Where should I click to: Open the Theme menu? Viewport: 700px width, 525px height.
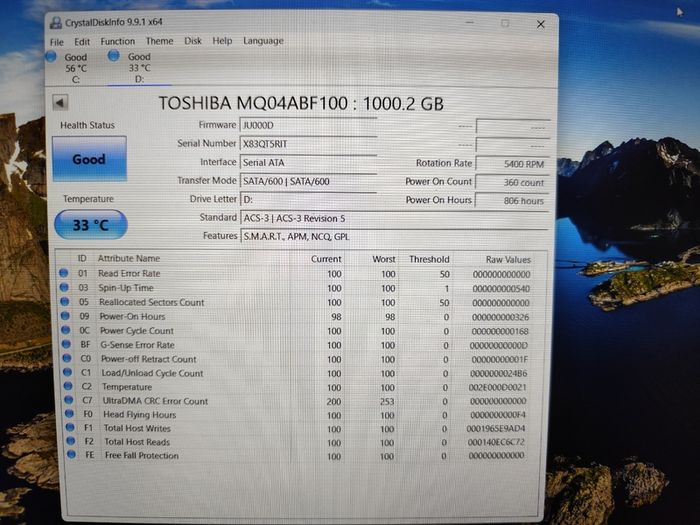click(159, 41)
